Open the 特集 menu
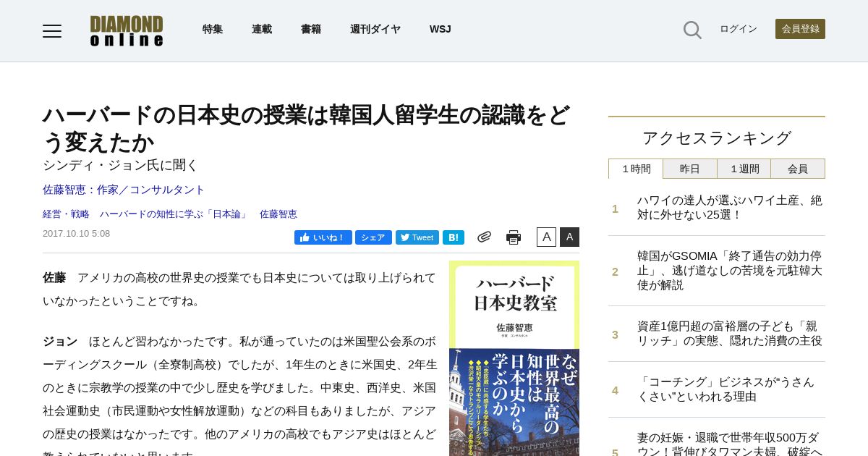The image size is (868, 456). (x=213, y=29)
